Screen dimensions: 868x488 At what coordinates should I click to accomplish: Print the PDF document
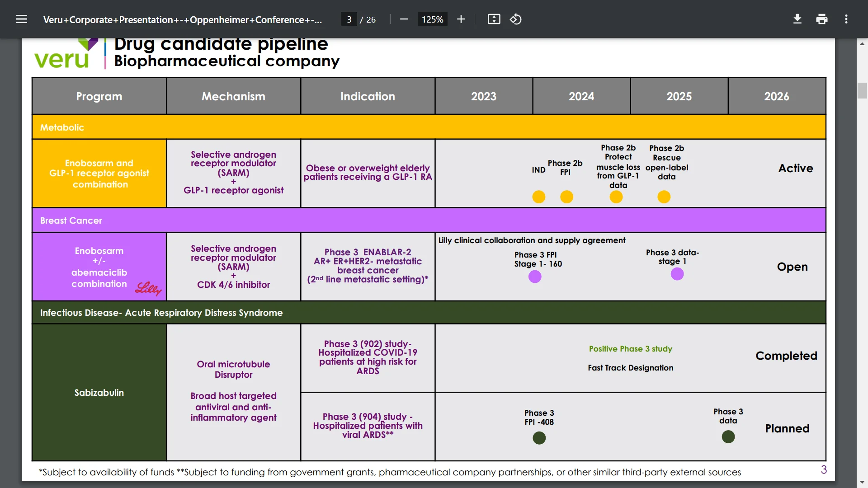pos(822,19)
